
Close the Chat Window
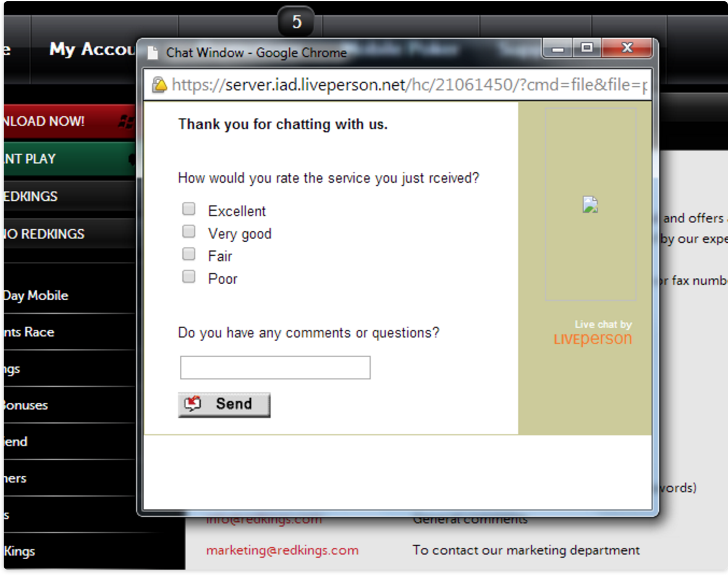[x=627, y=48]
